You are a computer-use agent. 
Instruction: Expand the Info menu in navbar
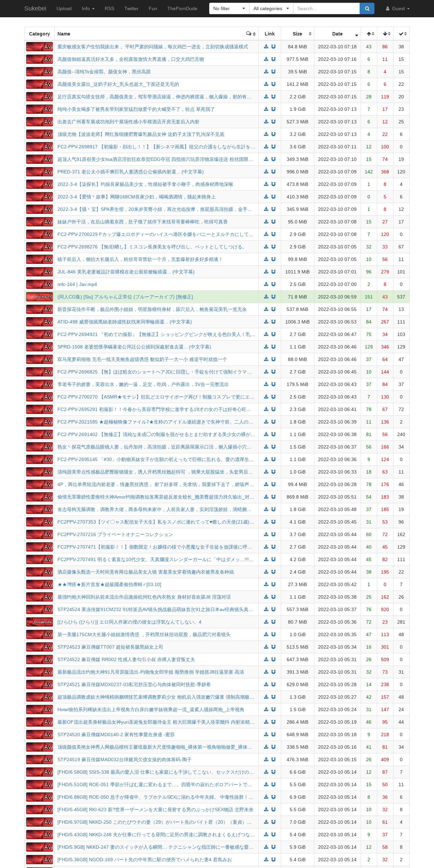point(88,8)
